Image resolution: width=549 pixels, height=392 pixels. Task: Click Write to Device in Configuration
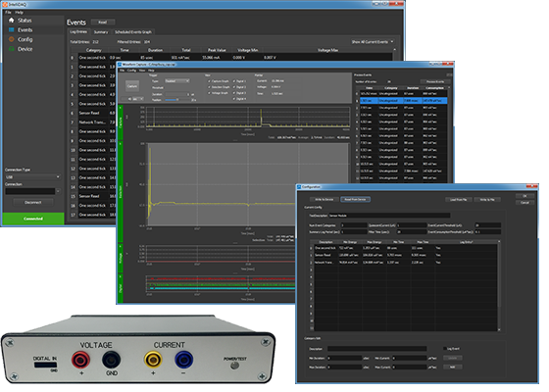[324, 200]
